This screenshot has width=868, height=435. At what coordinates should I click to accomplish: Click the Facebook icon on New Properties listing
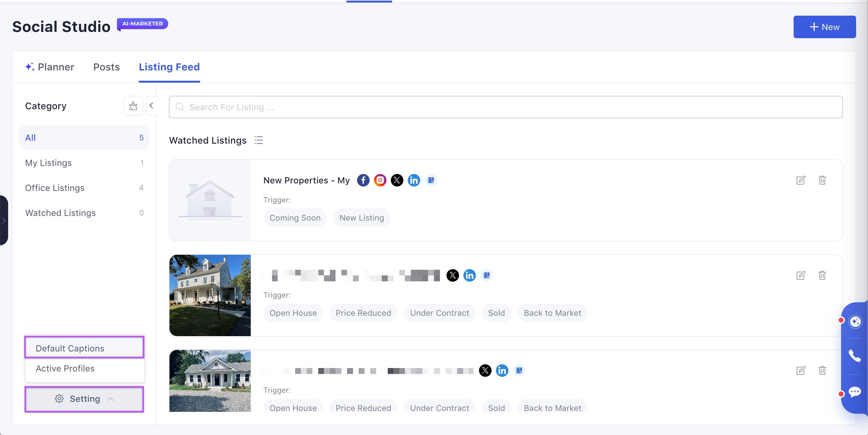pyautogui.click(x=363, y=180)
